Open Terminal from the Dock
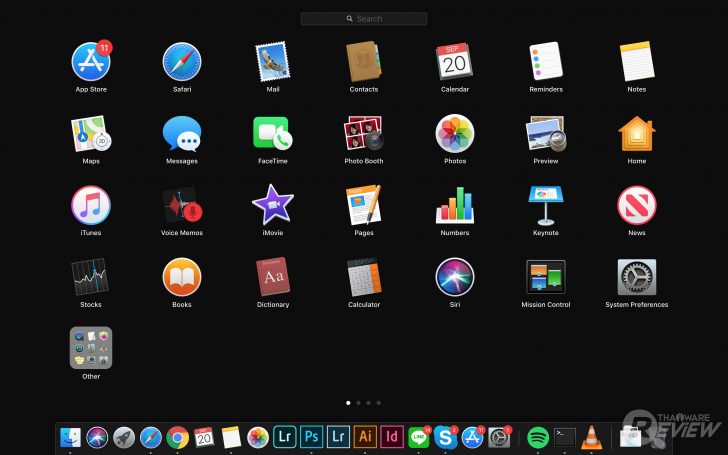The image size is (728, 455). [565, 437]
